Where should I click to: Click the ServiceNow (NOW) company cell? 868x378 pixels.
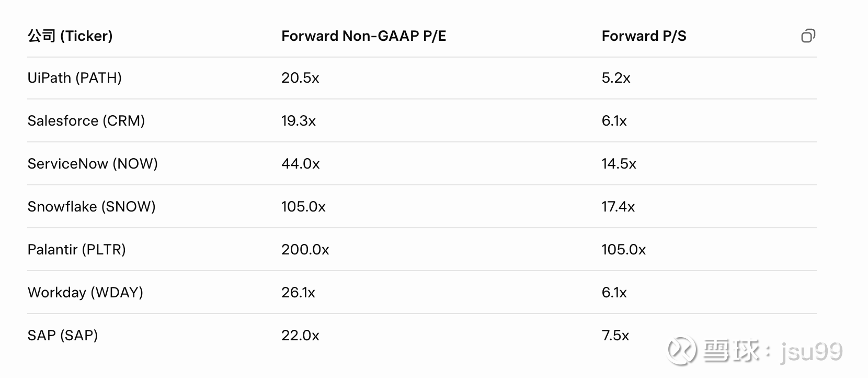click(x=93, y=164)
